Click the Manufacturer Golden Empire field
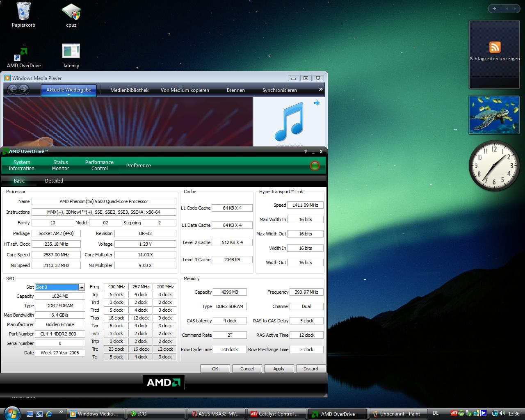Image resolution: width=525 pixels, height=420 pixels. click(60, 324)
